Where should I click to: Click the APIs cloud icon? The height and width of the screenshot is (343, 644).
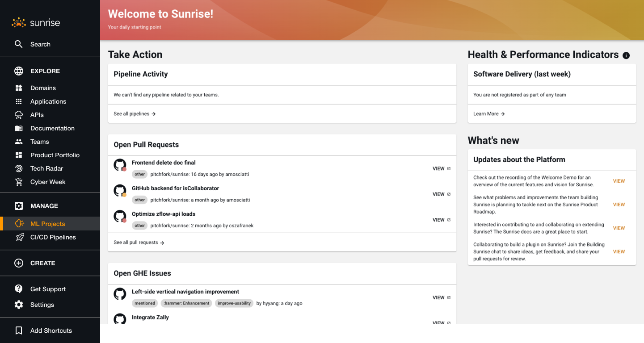pyautogui.click(x=19, y=115)
